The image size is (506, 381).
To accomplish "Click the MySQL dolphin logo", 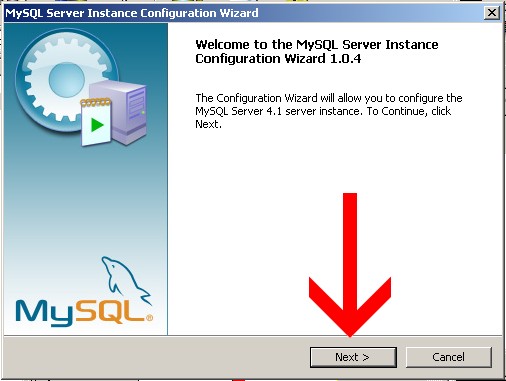I will [x=84, y=291].
